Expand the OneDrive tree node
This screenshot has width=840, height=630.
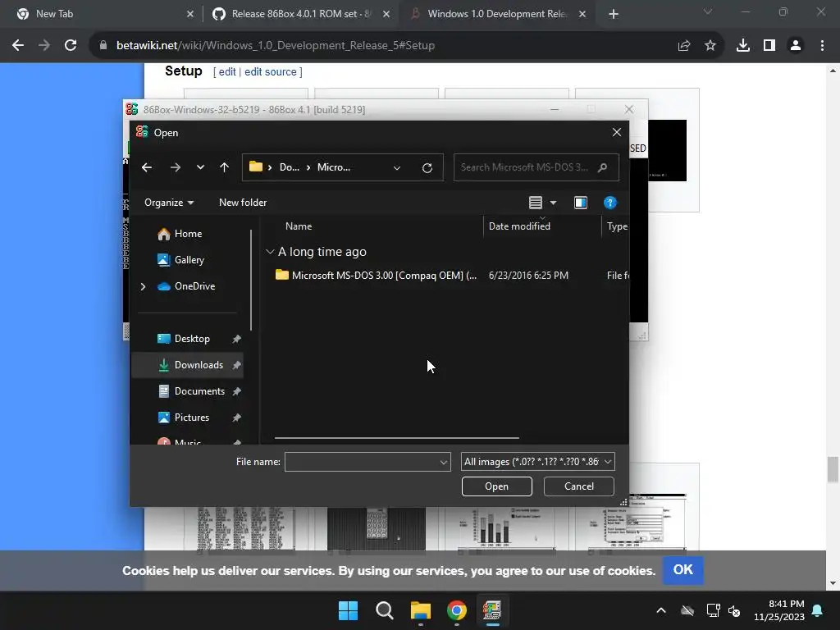point(143,286)
